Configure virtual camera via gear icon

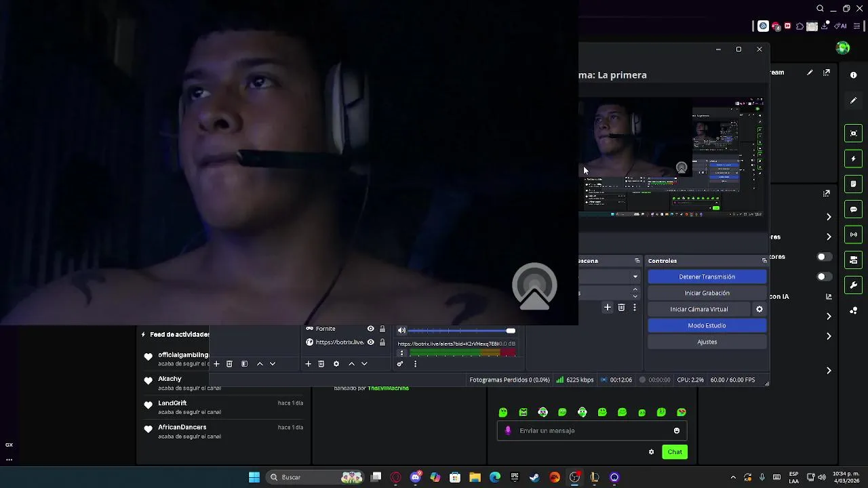(759, 309)
